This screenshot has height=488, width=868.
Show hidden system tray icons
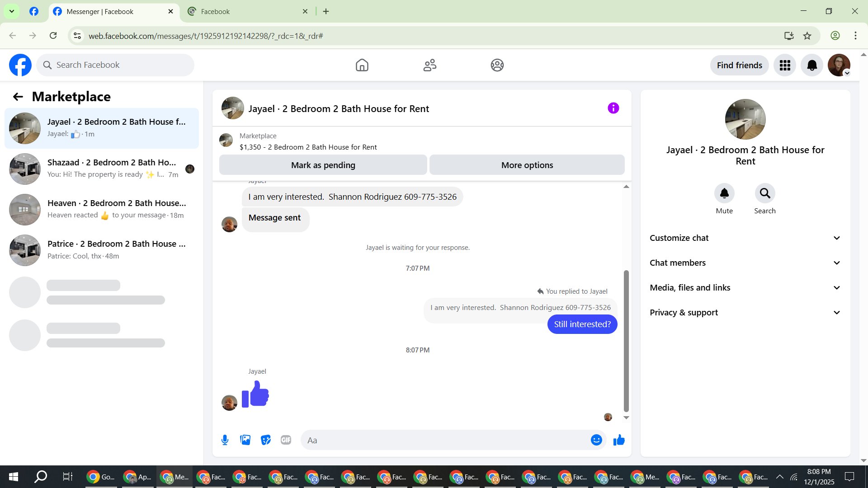click(x=780, y=477)
